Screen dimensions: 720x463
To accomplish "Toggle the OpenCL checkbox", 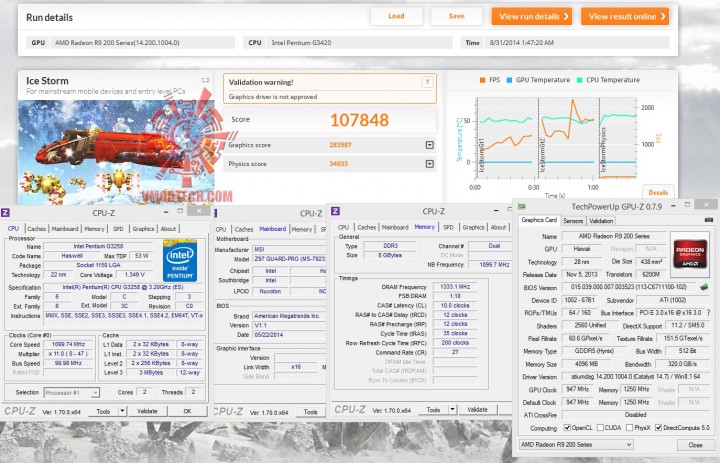I will 567,428.
